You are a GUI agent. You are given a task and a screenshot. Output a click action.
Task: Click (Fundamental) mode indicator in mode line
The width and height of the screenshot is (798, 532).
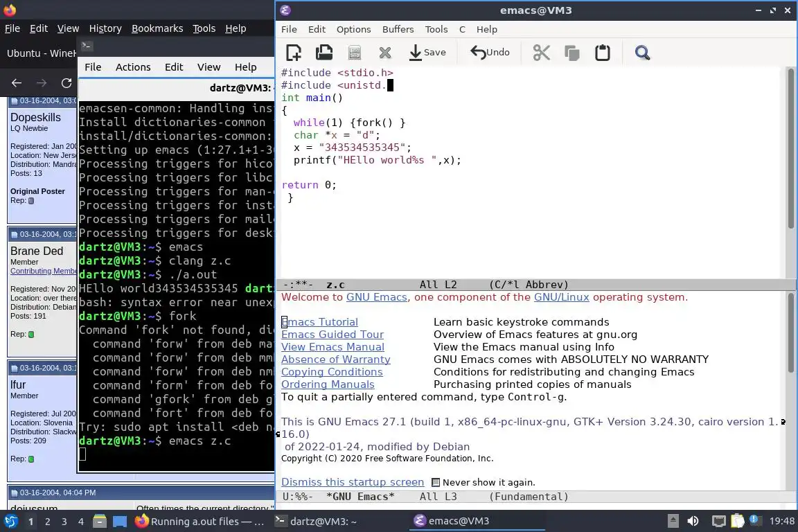(x=529, y=497)
